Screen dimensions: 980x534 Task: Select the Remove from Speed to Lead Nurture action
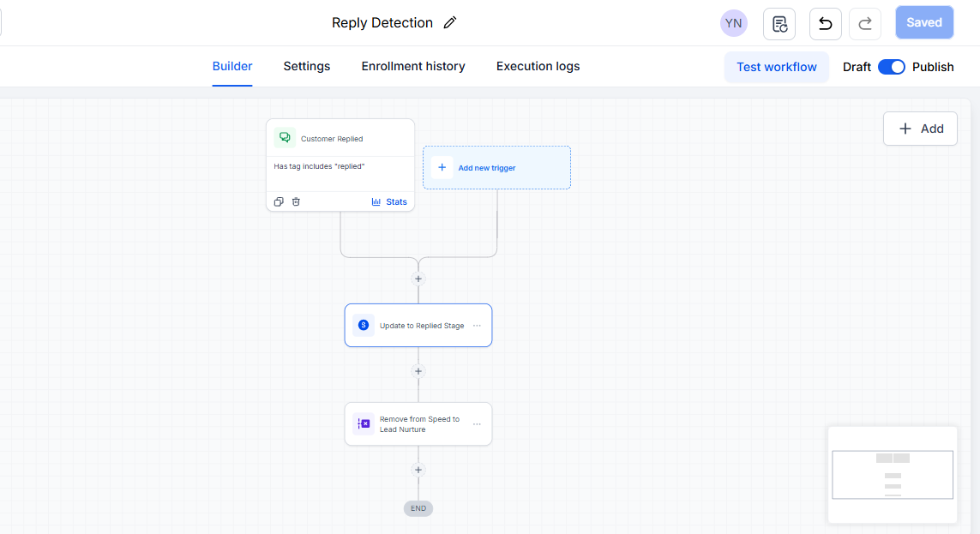click(418, 424)
